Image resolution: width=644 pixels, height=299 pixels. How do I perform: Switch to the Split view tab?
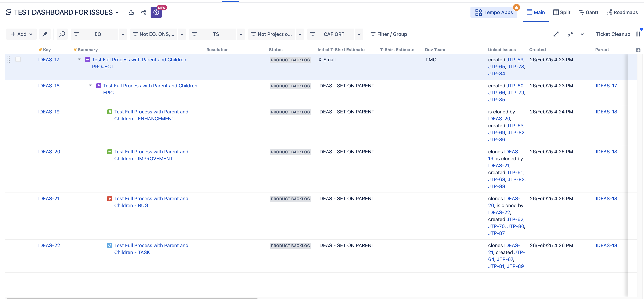[562, 13]
